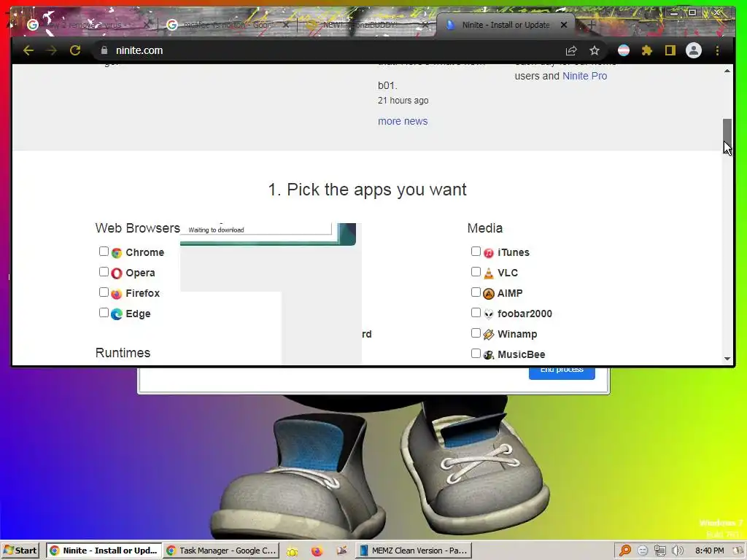
Task: Click the volume speaker tray icon
Action: point(677,551)
